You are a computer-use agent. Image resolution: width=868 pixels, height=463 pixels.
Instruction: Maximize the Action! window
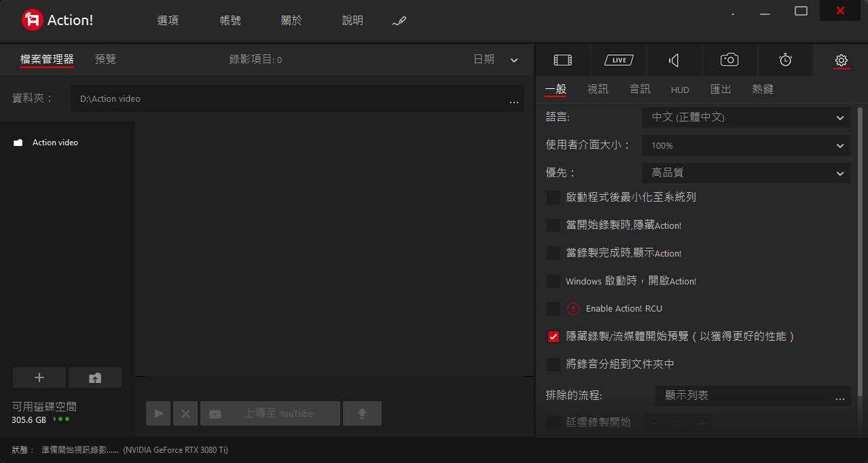pos(801,11)
